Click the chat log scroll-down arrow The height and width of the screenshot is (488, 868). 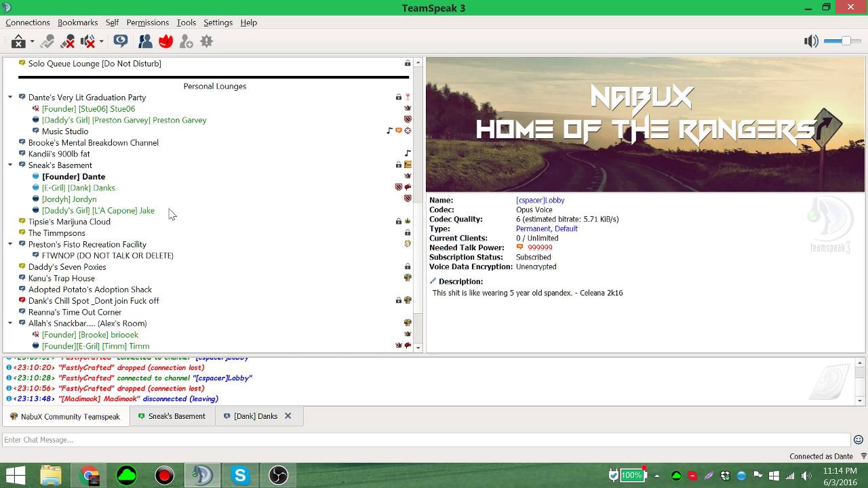tap(860, 401)
